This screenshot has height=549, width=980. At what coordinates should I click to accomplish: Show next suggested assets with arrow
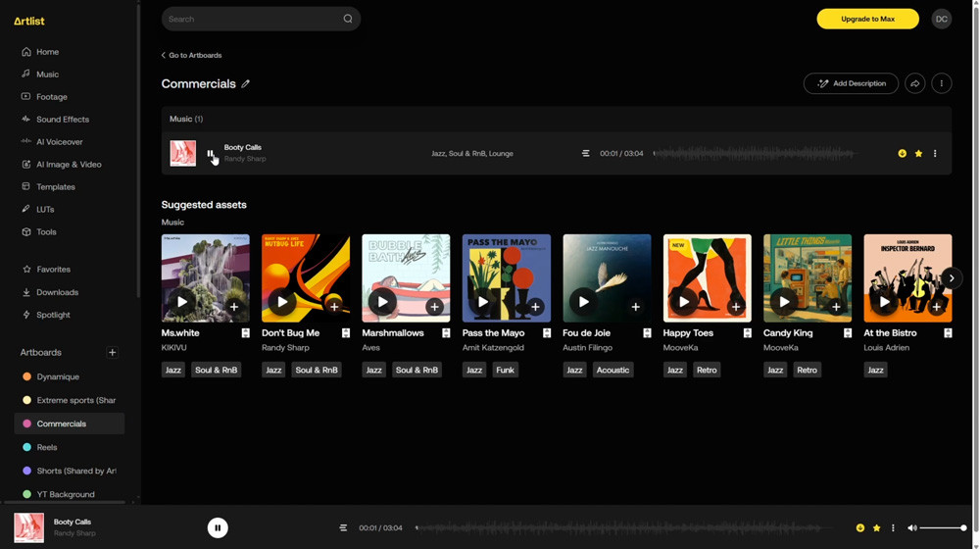pyautogui.click(x=952, y=277)
